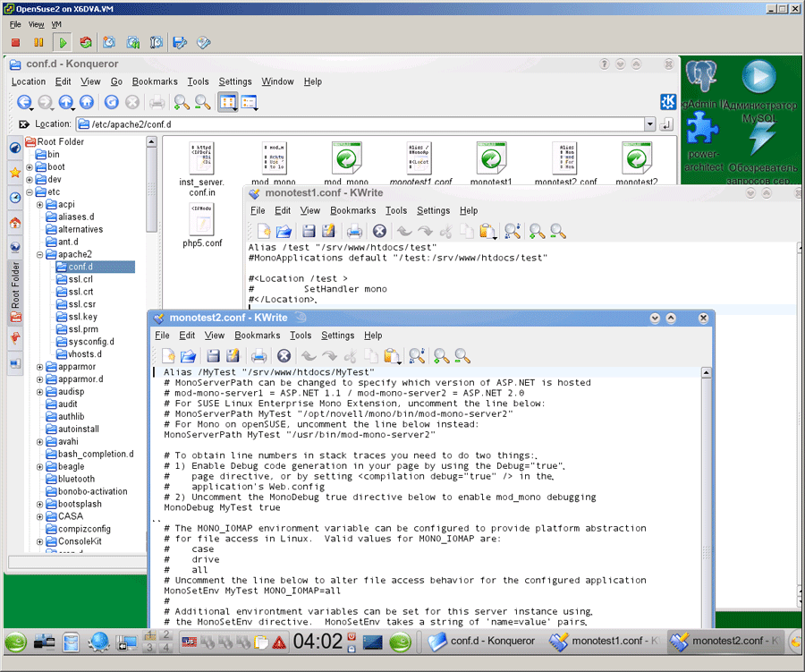Click the VM start (green play) button
This screenshot has width=805, height=672.
coord(63,43)
